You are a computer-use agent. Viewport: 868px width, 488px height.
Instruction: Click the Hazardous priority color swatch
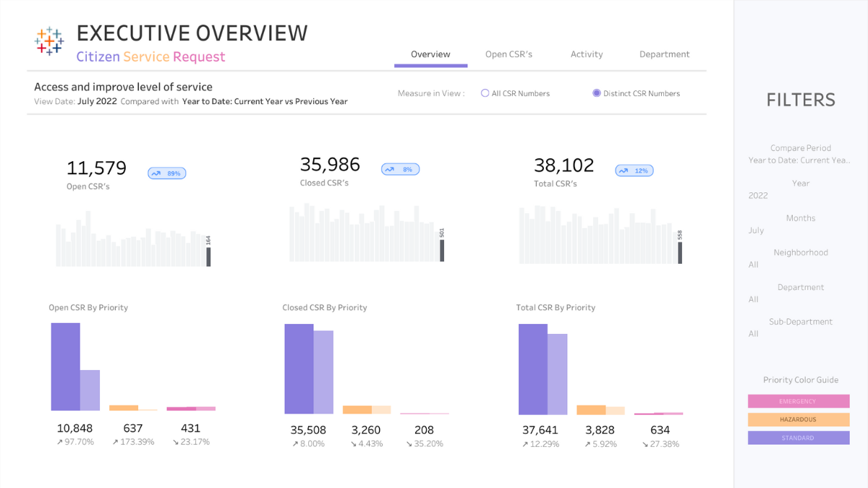click(799, 419)
